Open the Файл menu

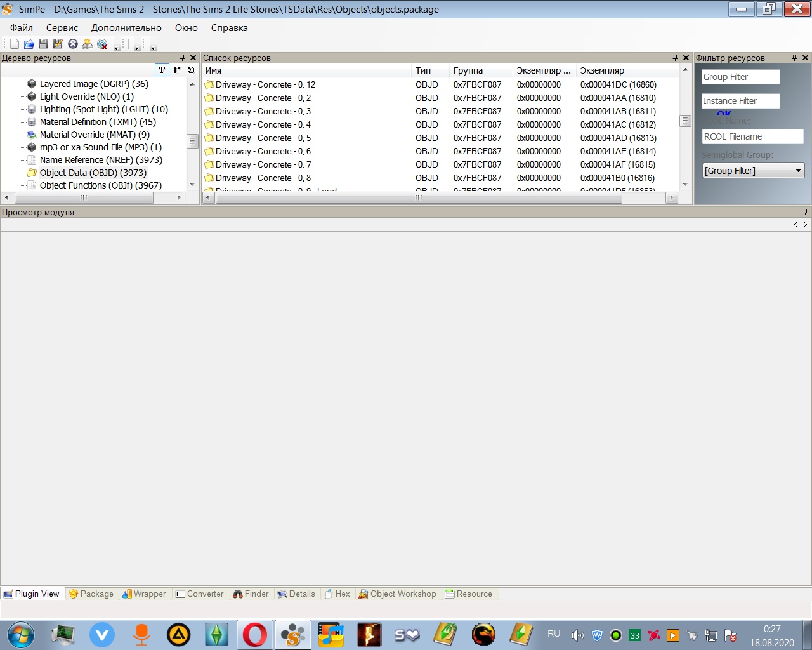(x=22, y=28)
